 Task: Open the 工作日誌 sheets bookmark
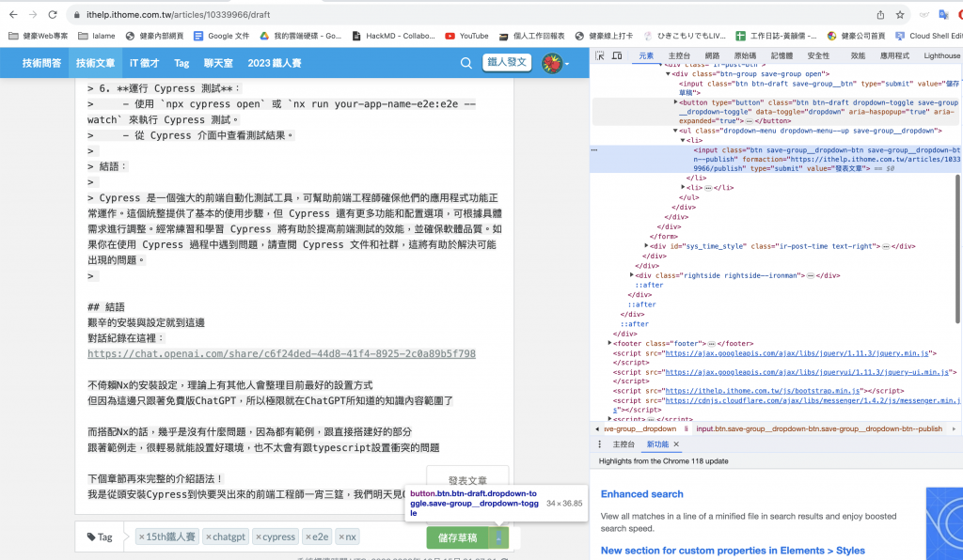[776, 37]
